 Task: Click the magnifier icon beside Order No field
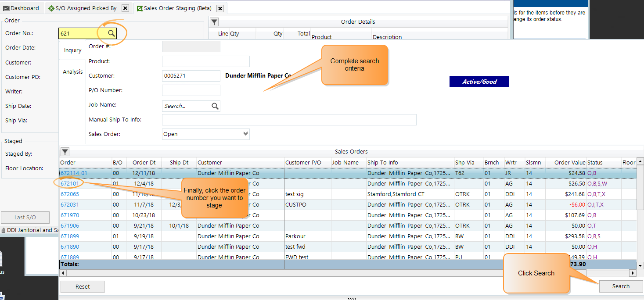(x=111, y=33)
